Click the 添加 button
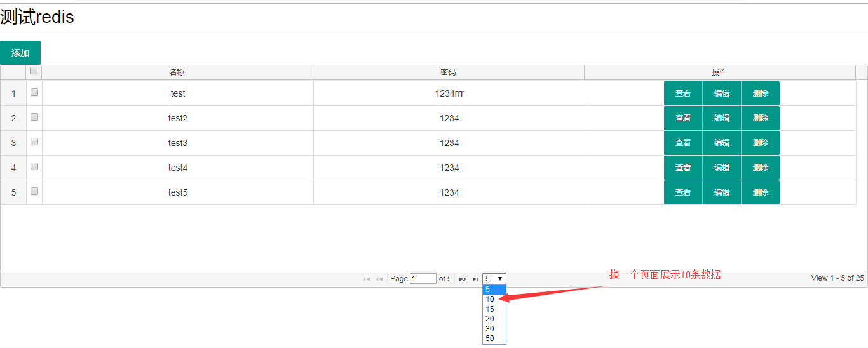The height and width of the screenshot is (348, 868). [x=20, y=53]
